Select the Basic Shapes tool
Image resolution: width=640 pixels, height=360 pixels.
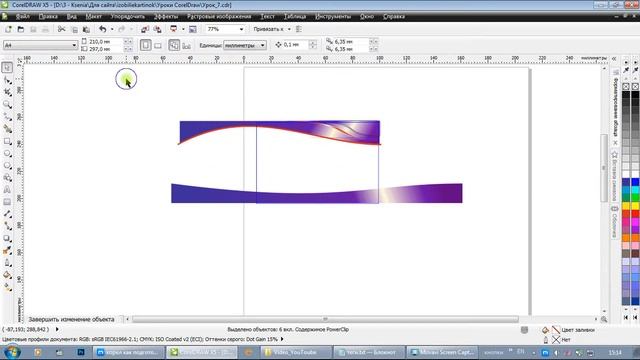(7, 178)
